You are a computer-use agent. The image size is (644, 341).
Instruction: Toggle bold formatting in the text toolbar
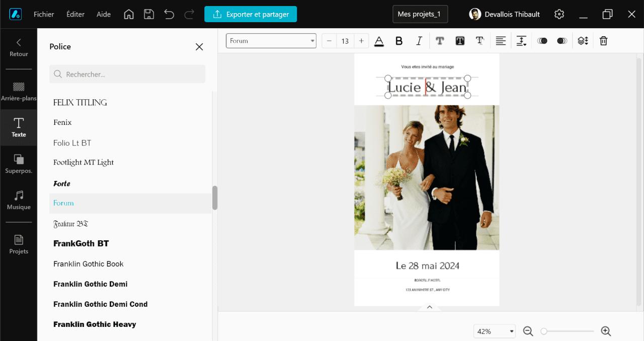[x=399, y=41]
